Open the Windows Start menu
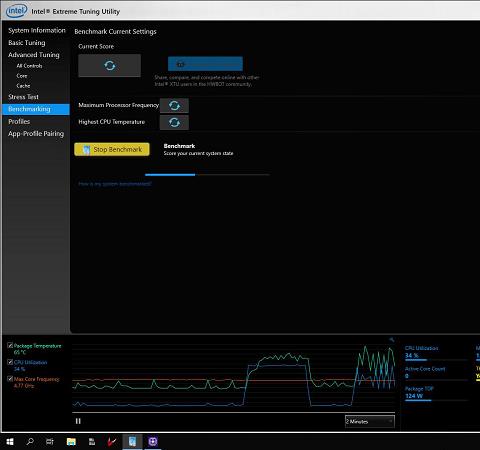Image resolution: width=480 pixels, height=450 pixels. tap(10, 442)
